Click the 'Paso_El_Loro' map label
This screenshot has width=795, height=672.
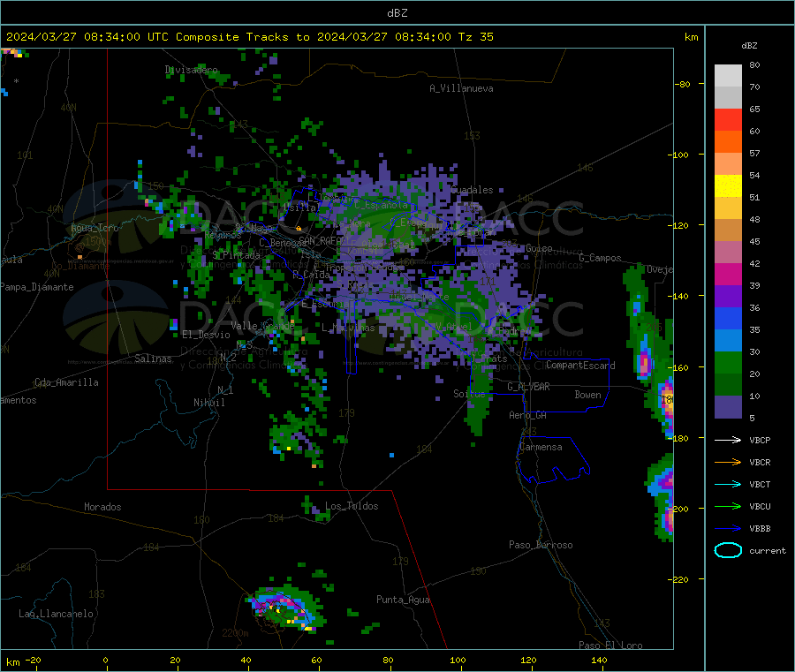click(610, 646)
